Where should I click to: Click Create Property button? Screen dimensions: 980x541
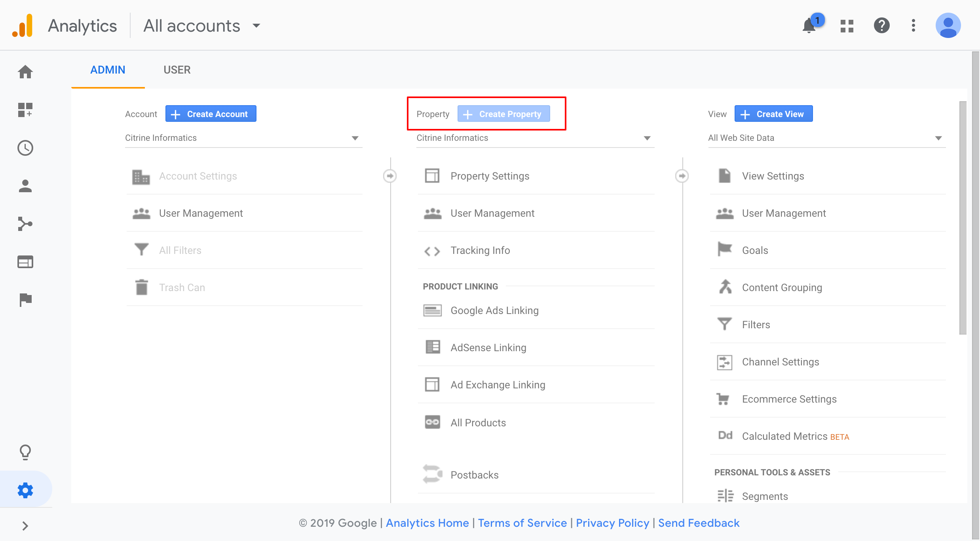503,114
